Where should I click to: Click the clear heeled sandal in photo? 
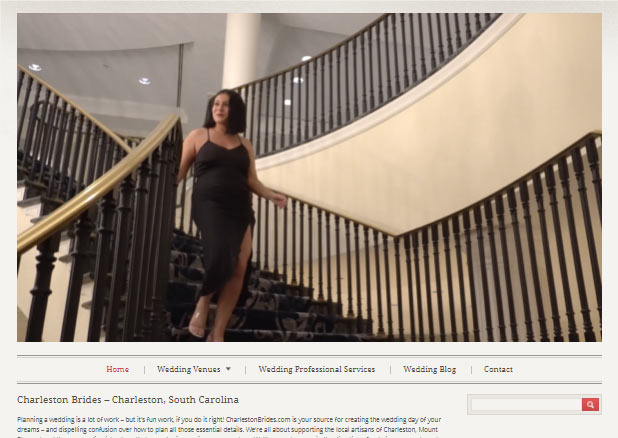pyautogui.click(x=197, y=324)
